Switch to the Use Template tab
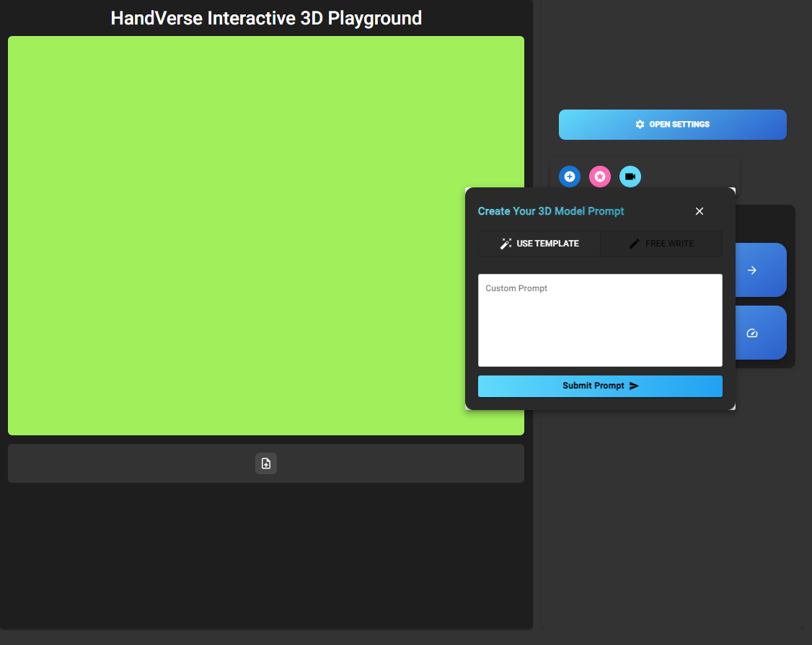Viewport: 812px width, 645px height. point(539,244)
